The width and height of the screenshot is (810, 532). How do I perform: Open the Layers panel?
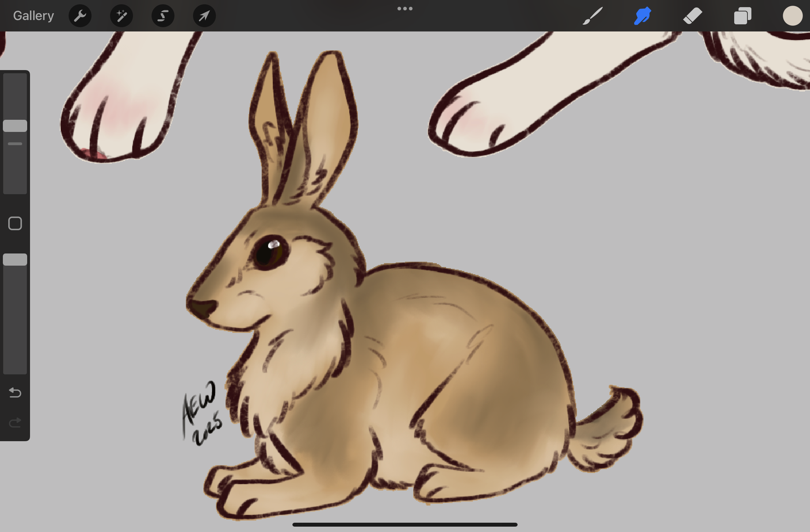coord(742,16)
